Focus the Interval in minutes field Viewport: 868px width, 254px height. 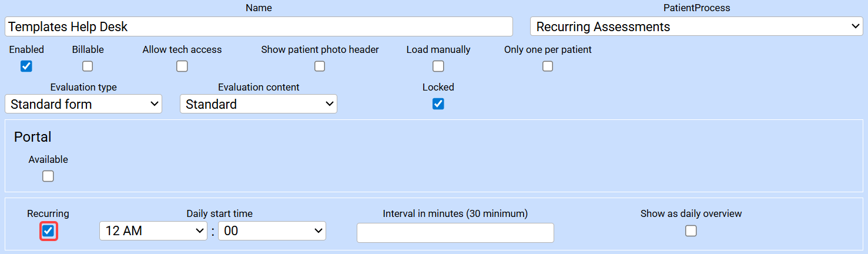(x=455, y=233)
